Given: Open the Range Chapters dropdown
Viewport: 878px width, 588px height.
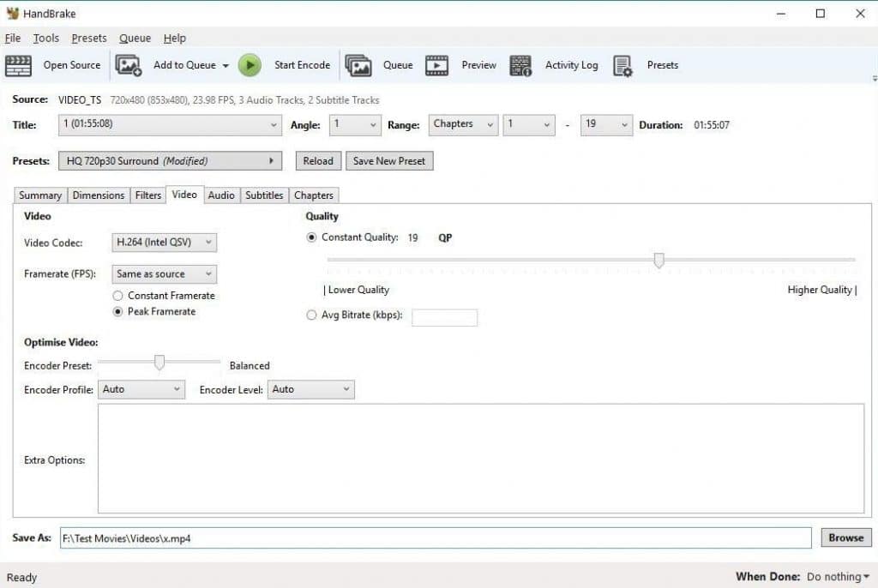Looking at the screenshot, I should coord(463,125).
